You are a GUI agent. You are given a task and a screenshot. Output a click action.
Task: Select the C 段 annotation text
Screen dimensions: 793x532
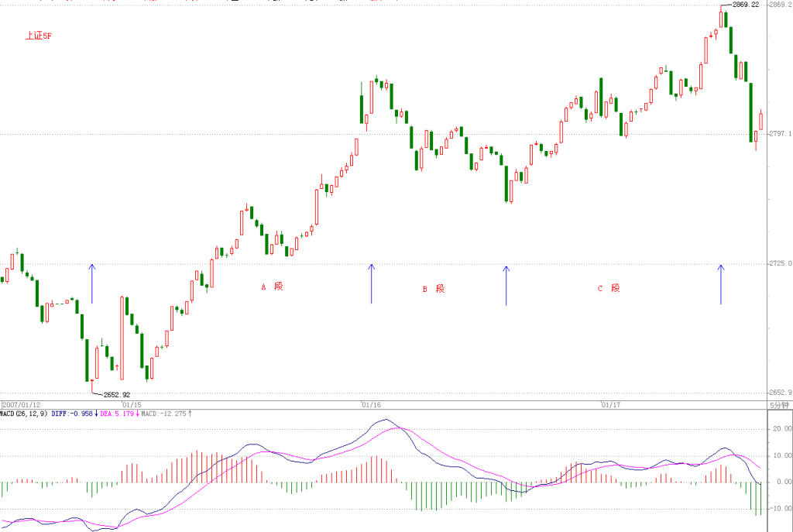point(609,288)
